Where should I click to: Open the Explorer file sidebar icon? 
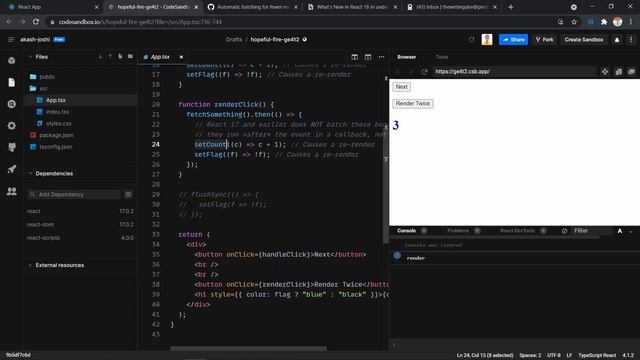click(x=11, y=82)
